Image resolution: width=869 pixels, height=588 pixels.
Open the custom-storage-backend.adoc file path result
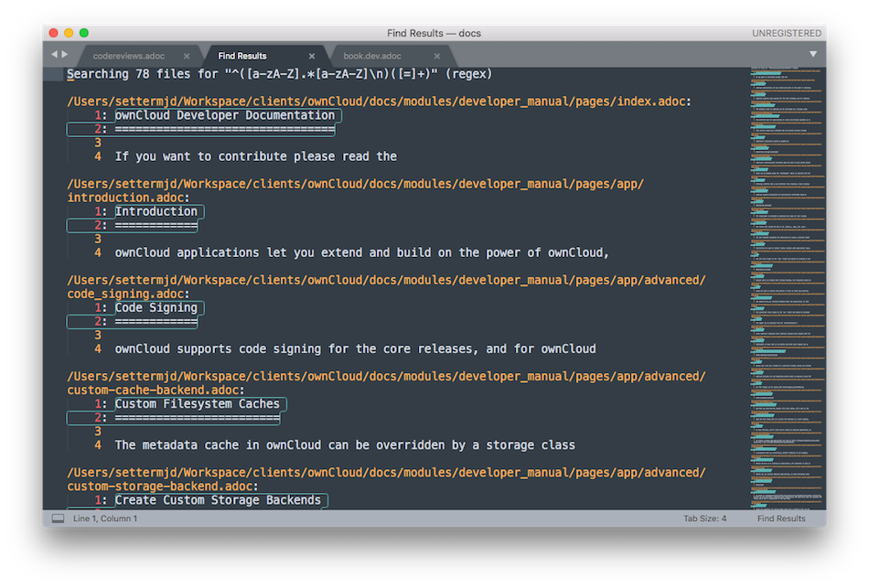point(386,479)
